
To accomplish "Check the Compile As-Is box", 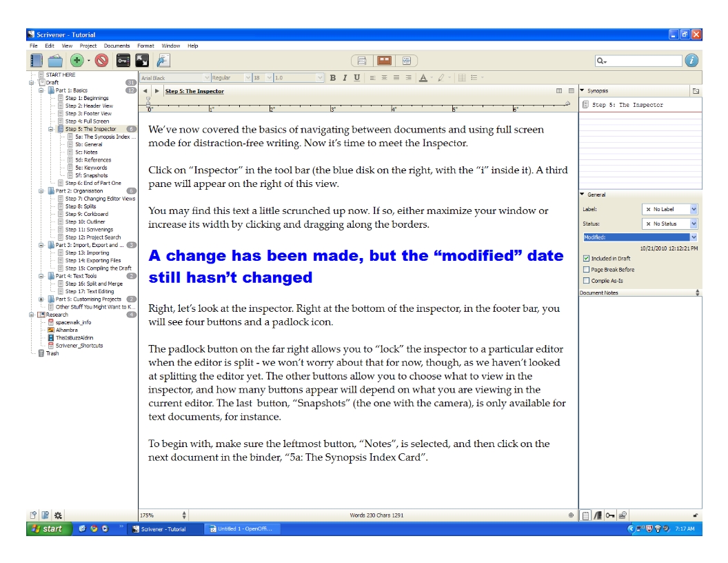I will click(586, 281).
